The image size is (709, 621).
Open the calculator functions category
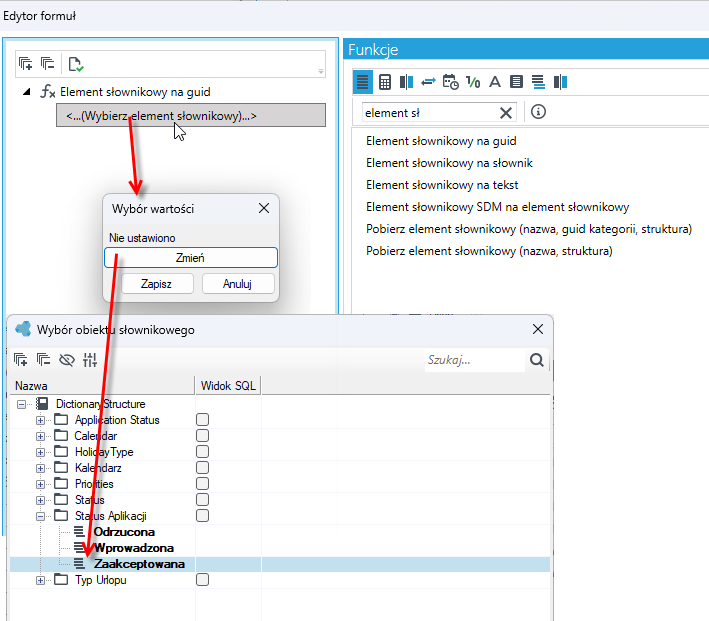coord(385,82)
